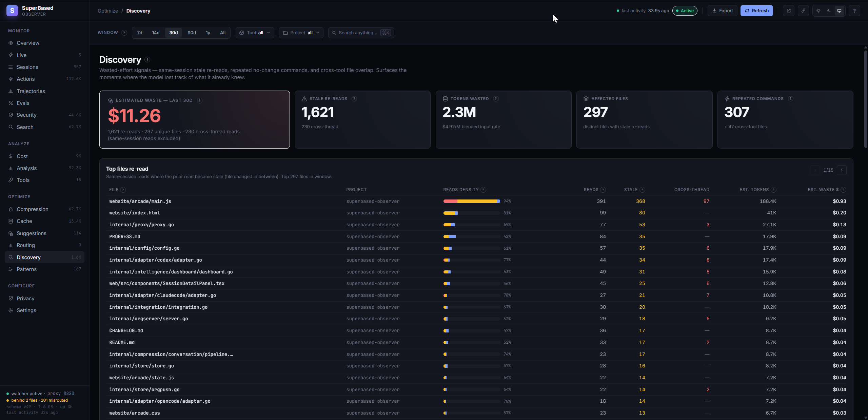Image resolution: width=868 pixels, height=420 pixels.
Task: Select system theme monitor icon
Action: point(840,11)
